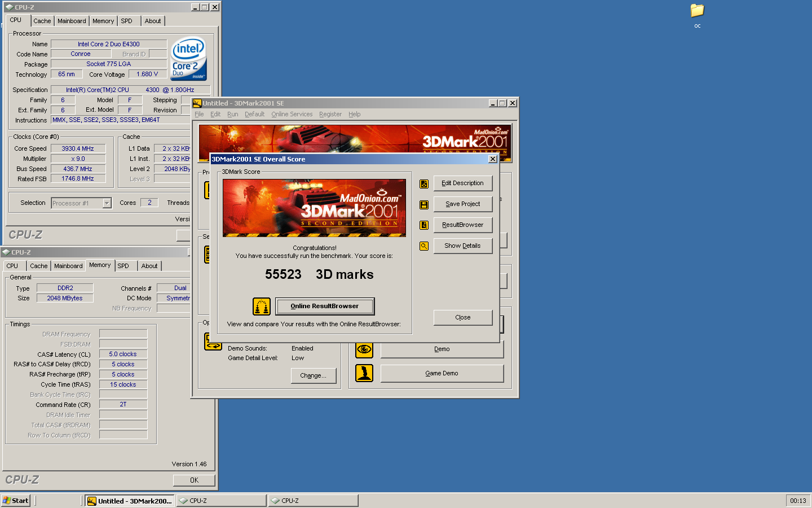Viewport: 812px width, 508px height.
Task: Switch to Cache tab in top CPU-Z window
Action: [42, 21]
